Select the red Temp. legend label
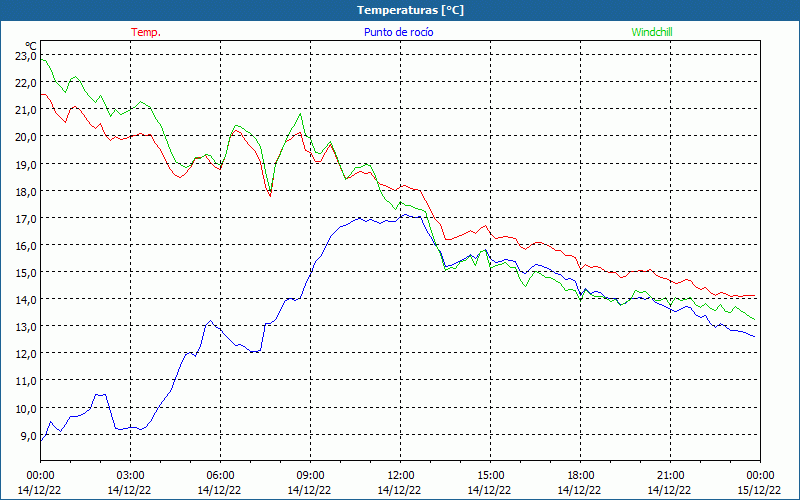Screen dimensions: 800x500 pyautogui.click(x=146, y=32)
